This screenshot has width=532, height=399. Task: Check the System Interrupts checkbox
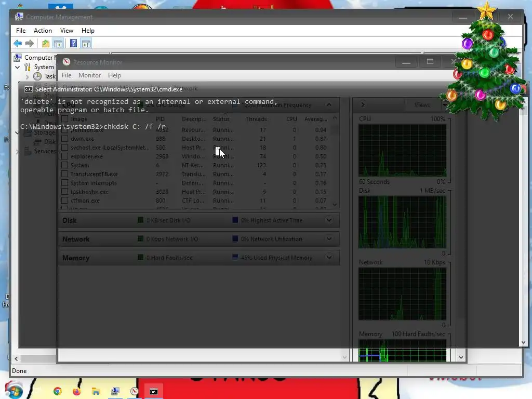65,182
